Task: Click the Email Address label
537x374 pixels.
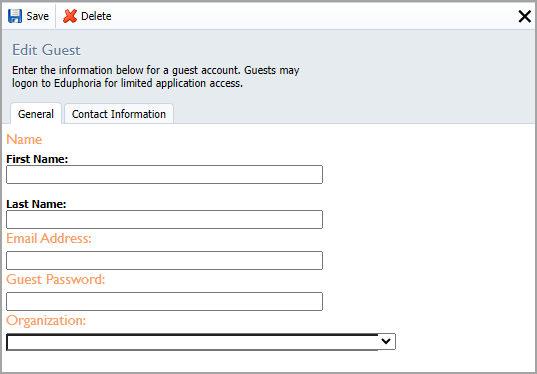Action: point(49,238)
